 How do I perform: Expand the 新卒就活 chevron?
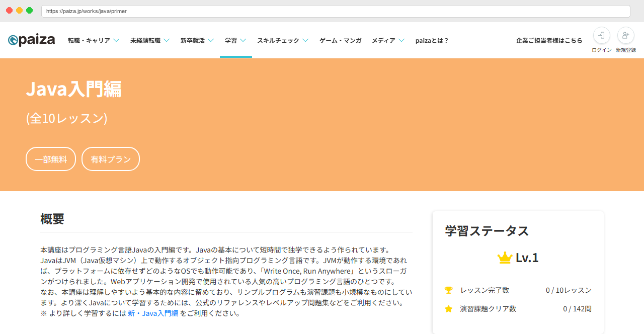(x=211, y=40)
